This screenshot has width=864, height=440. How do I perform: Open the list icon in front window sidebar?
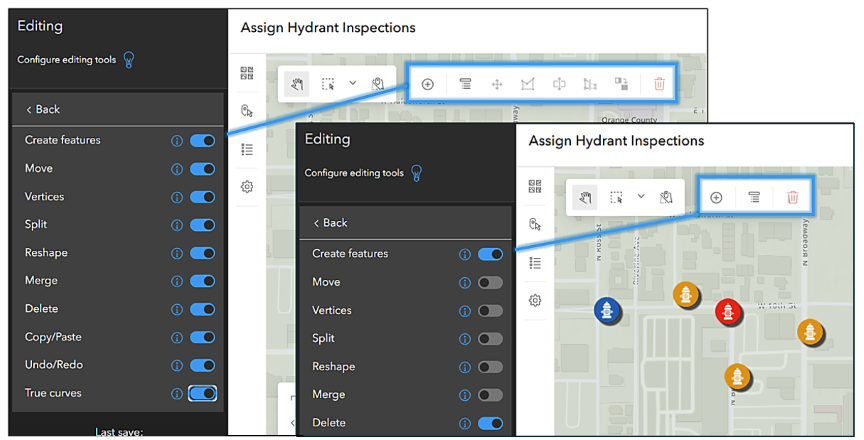point(534,263)
